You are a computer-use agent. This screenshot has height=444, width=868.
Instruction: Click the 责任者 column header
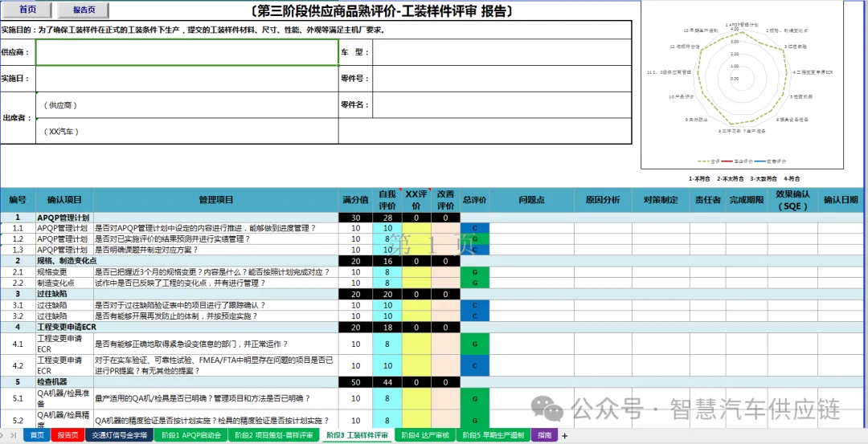pyautogui.click(x=708, y=200)
